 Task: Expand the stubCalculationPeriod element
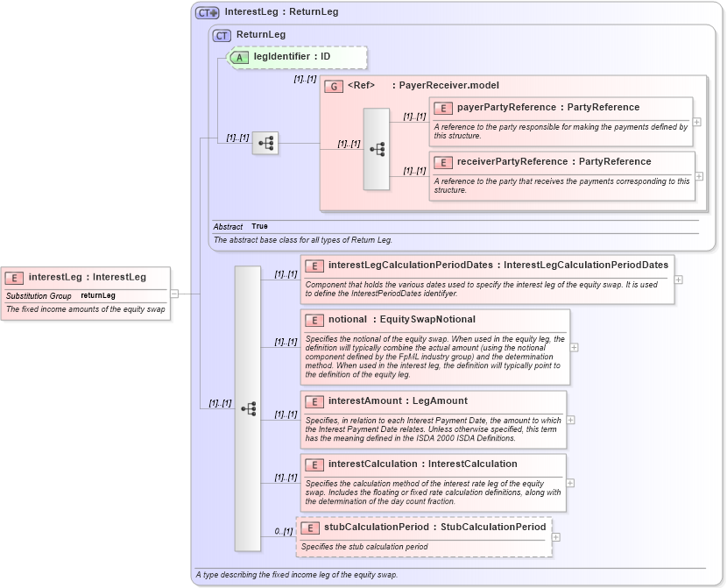click(x=556, y=537)
